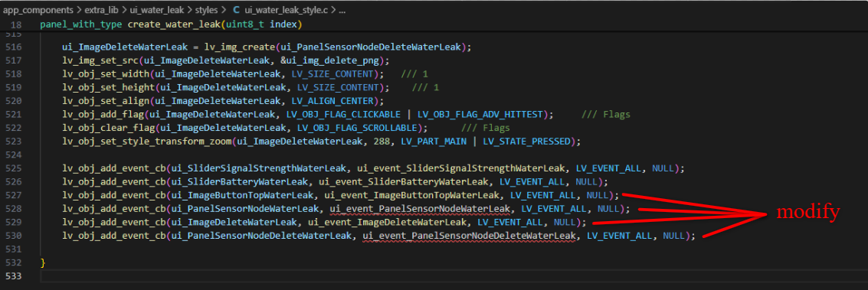The height and width of the screenshot is (290, 868).
Task: Click underlined ui_event_PanelSensorNodeDeleteWaterLeak on line 530
Action: point(468,236)
